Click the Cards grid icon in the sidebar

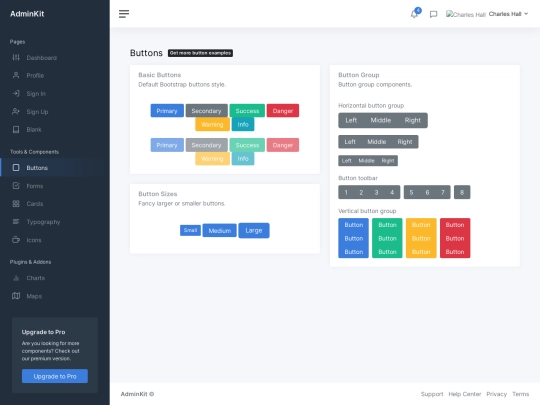click(16, 204)
